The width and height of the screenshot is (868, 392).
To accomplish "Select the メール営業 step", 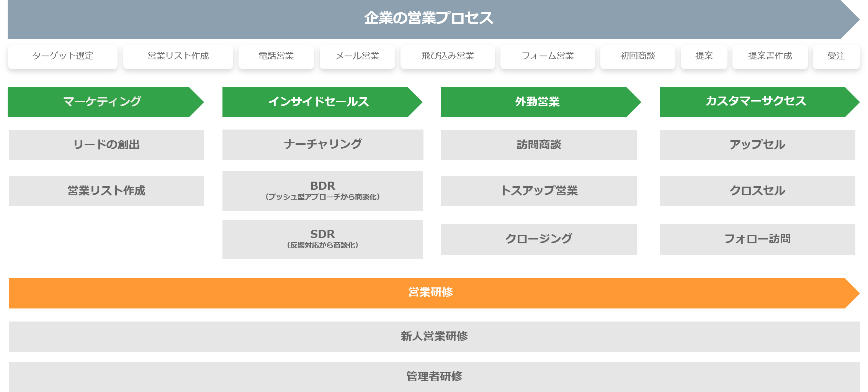I will point(357,56).
